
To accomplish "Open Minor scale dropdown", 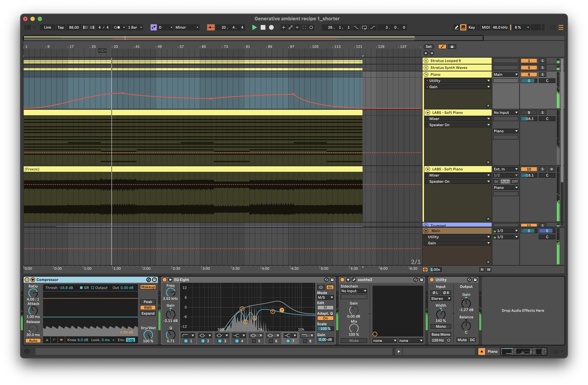I will click(187, 28).
